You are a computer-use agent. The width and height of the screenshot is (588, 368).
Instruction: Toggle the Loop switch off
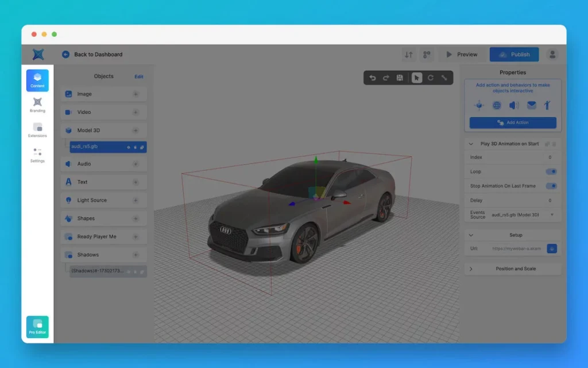coord(551,171)
